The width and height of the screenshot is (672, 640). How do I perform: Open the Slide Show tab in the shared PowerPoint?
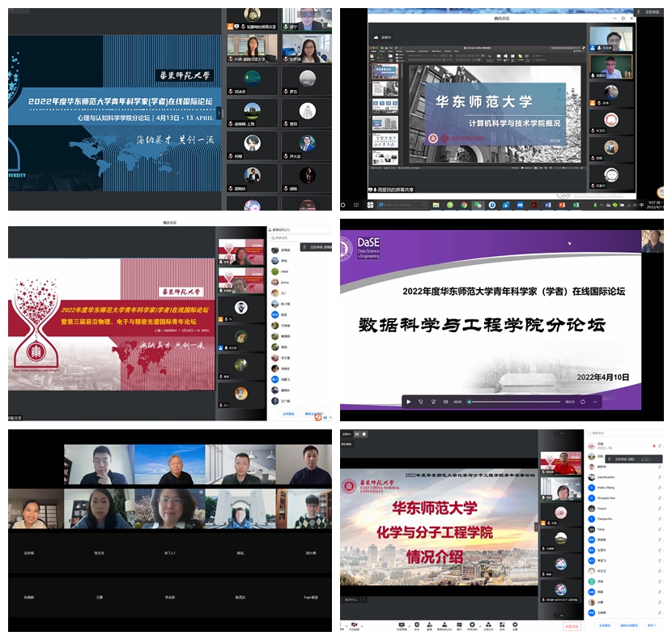point(438,51)
